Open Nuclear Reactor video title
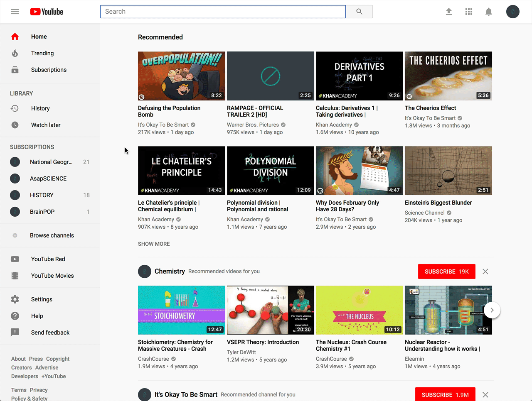 (x=442, y=345)
